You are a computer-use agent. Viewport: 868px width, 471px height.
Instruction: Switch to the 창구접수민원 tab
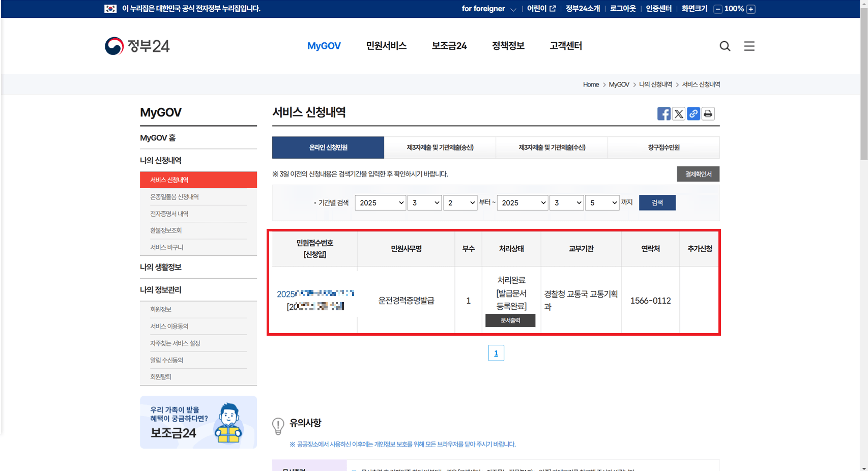[x=663, y=148]
